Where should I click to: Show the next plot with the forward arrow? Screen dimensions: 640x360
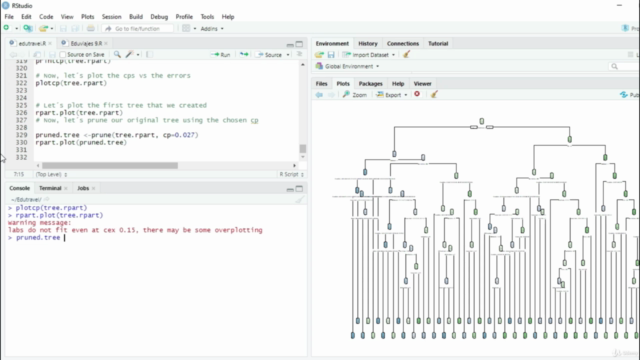(x=331, y=95)
